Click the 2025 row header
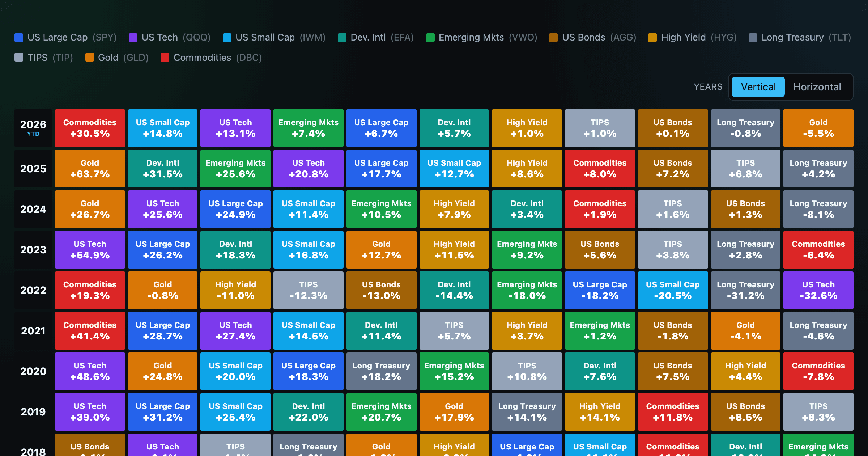Image resolution: width=868 pixels, height=456 pixels. (x=33, y=169)
